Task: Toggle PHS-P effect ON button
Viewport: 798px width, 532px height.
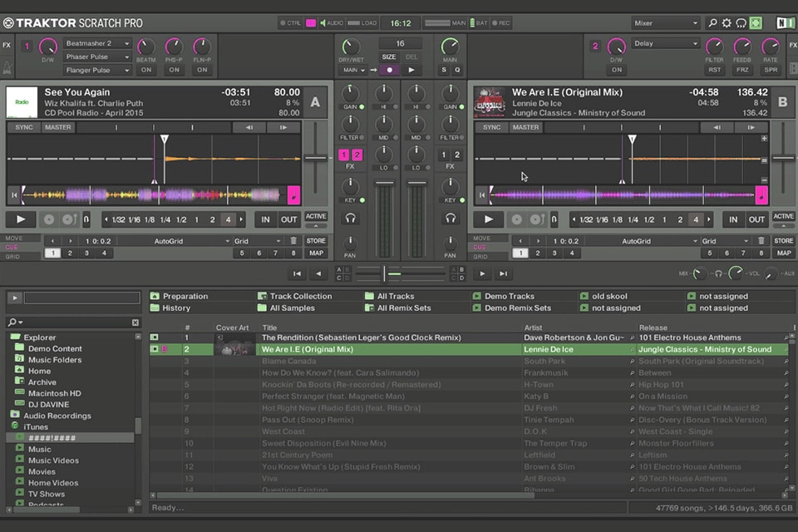Action: pyautogui.click(x=174, y=70)
